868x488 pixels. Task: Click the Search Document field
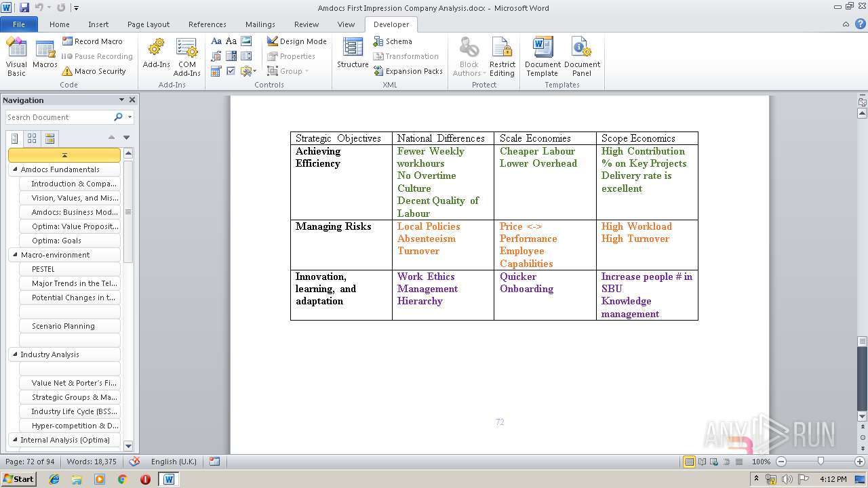[x=60, y=117]
